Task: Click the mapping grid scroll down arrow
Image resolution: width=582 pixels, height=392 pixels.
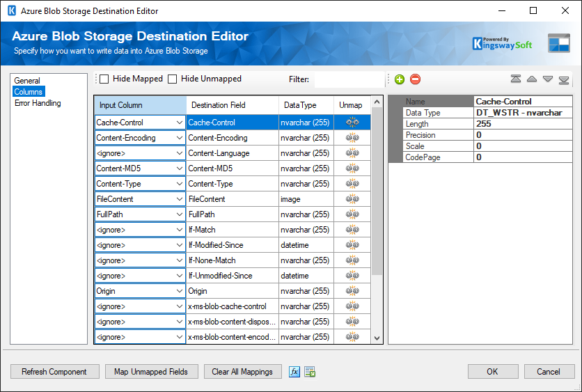Action: coord(377,338)
